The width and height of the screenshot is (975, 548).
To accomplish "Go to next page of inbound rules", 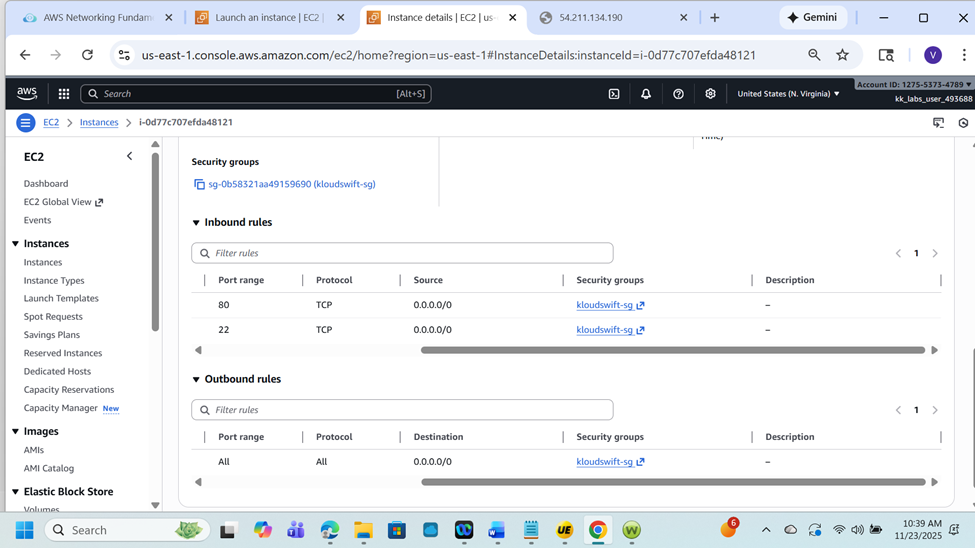I will pyautogui.click(x=935, y=253).
